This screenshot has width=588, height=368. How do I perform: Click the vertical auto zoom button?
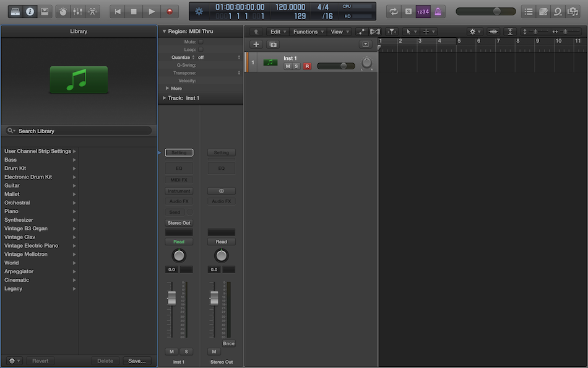point(510,32)
